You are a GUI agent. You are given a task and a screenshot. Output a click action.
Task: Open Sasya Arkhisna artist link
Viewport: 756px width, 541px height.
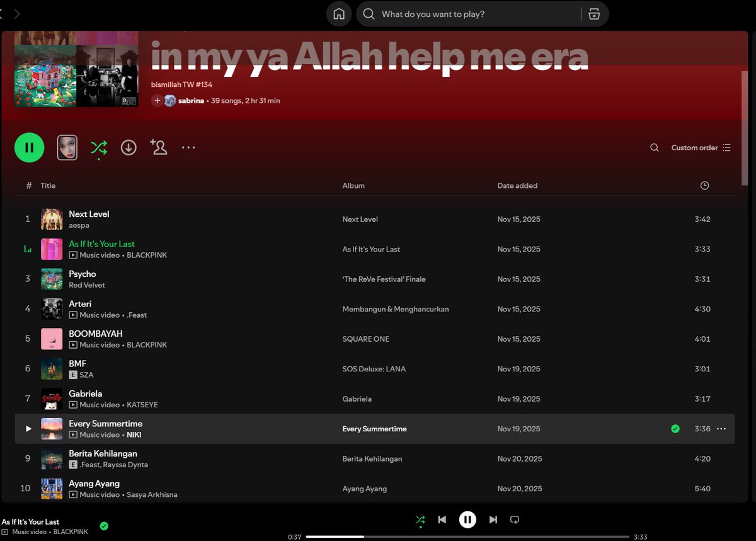pos(152,495)
